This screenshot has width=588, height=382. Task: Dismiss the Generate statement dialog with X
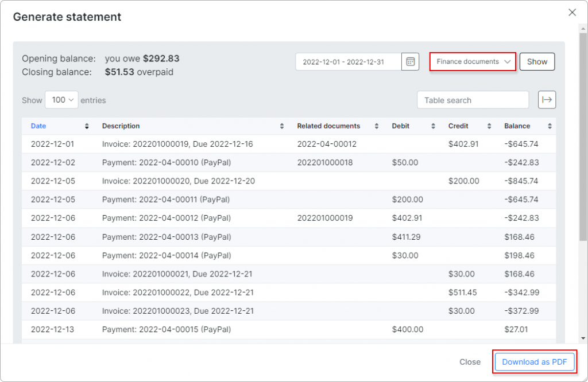pyautogui.click(x=572, y=12)
